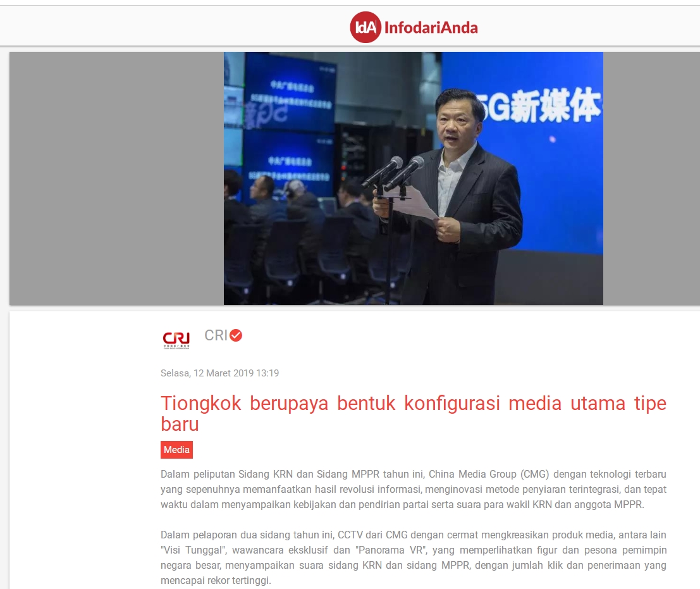
Task: Click the red IdA circular logo icon
Action: (365, 27)
